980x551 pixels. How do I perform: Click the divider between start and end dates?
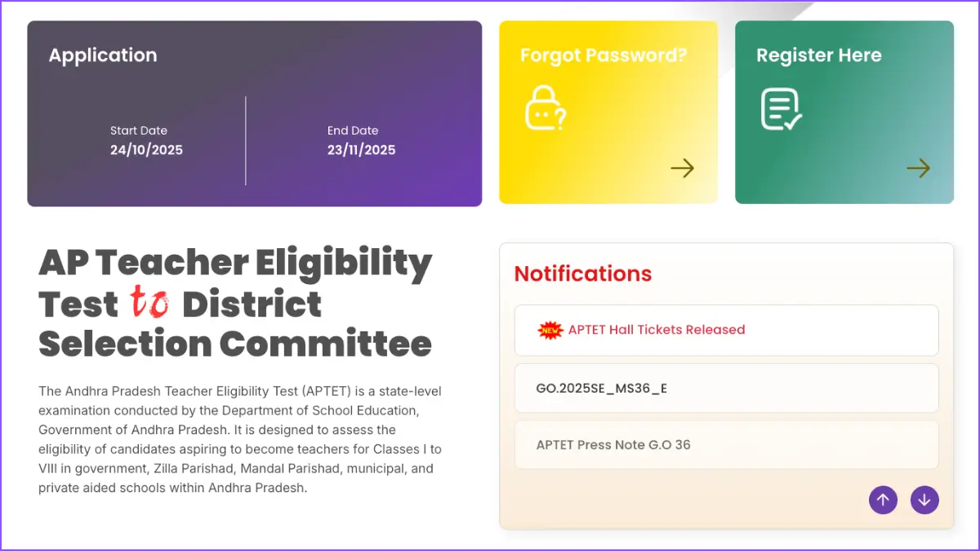tap(245, 141)
